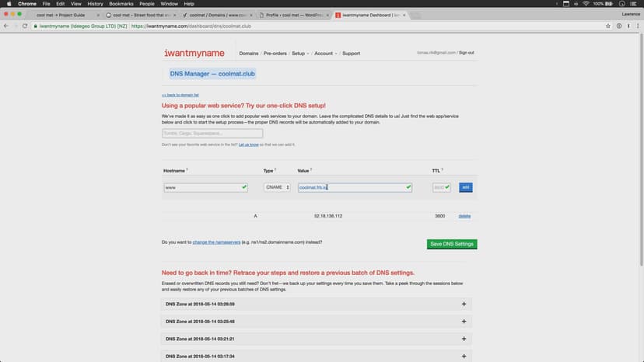The height and width of the screenshot is (362, 644).
Task: Expand DNS Zone at 2018-05-14 03:25:48
Action: (x=464, y=321)
